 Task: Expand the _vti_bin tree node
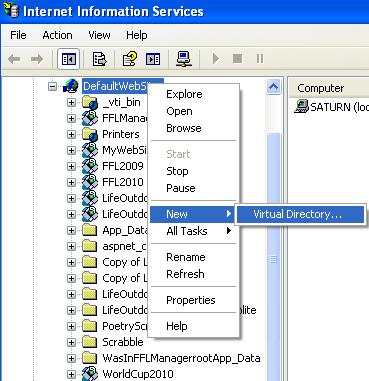pos(71,102)
